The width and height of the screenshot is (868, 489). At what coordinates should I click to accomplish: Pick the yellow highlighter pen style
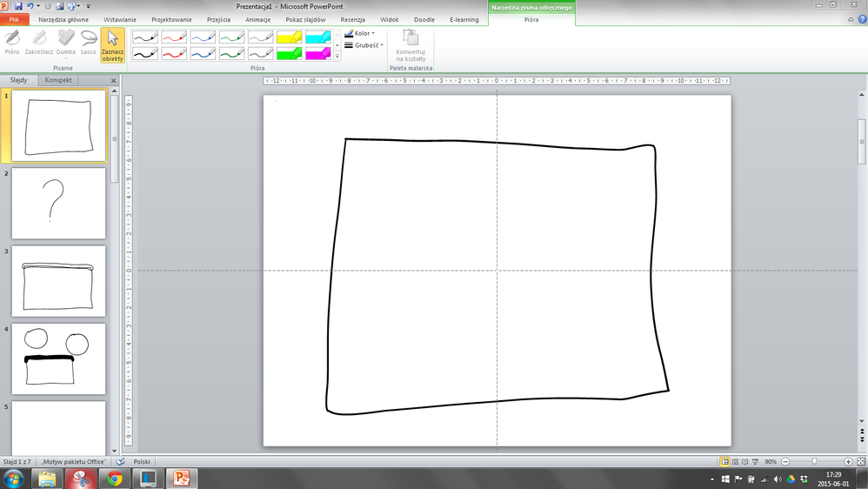pos(289,37)
